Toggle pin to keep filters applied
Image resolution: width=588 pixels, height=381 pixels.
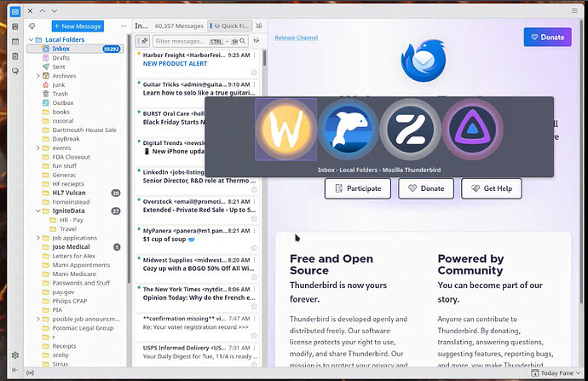[x=143, y=41]
